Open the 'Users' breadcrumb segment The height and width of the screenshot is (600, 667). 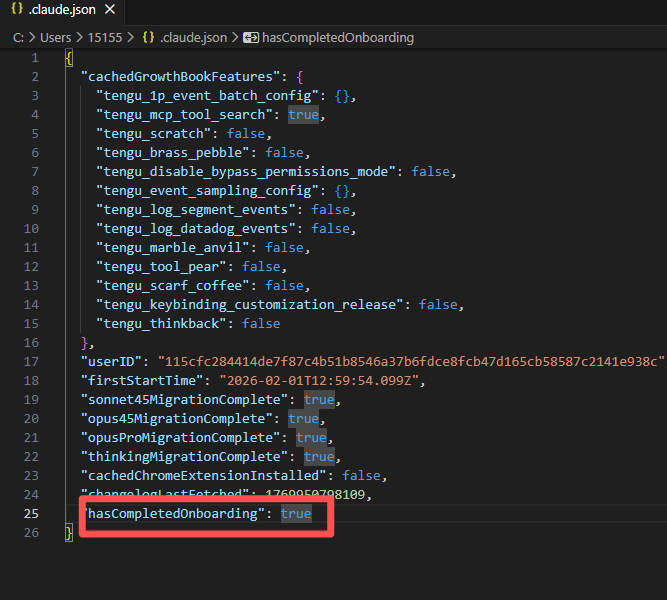[57, 38]
